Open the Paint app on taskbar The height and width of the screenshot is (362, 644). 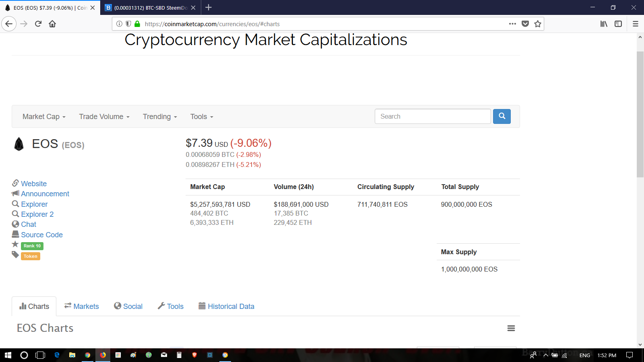(133, 355)
